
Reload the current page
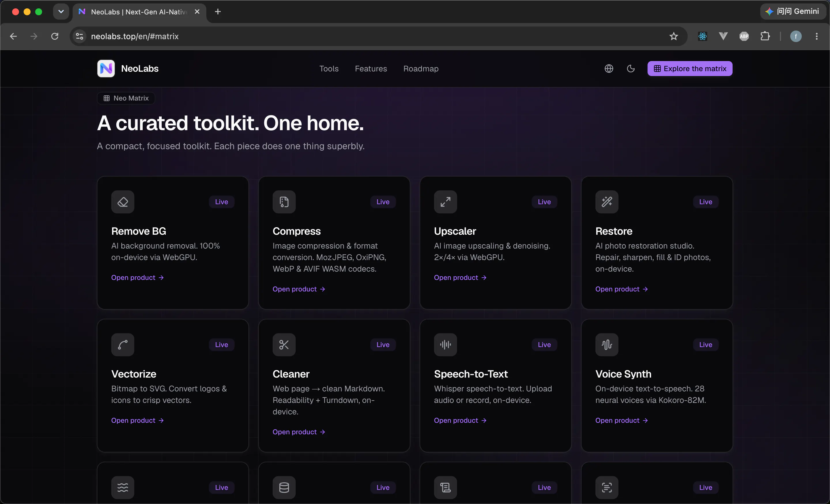point(54,36)
